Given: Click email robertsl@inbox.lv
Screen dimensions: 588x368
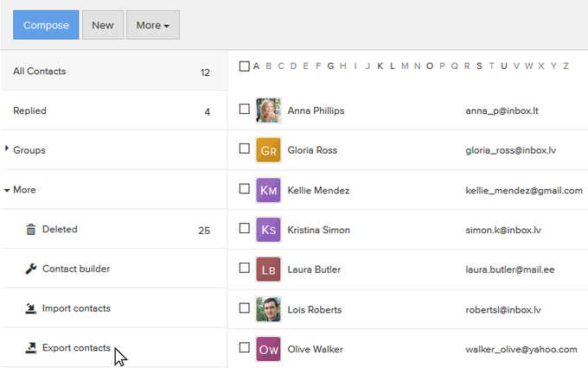Looking at the screenshot, I should [x=503, y=309].
